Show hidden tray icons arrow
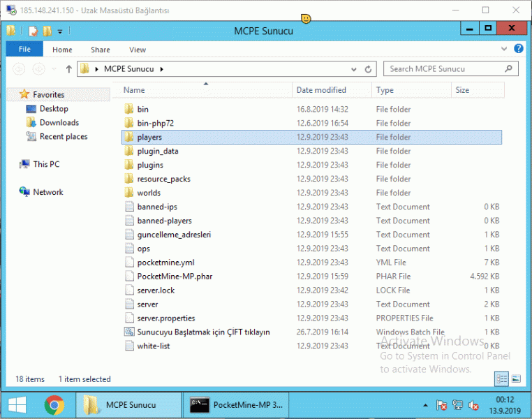 pos(425,405)
